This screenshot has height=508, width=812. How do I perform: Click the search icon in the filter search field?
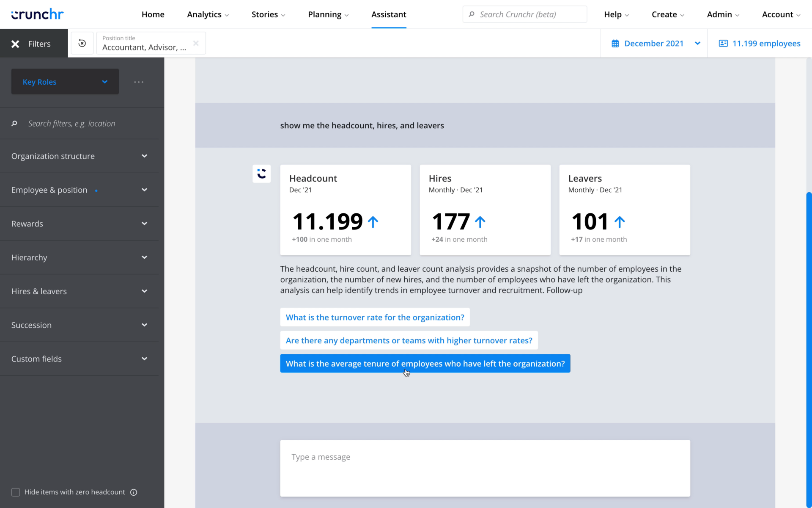point(14,123)
